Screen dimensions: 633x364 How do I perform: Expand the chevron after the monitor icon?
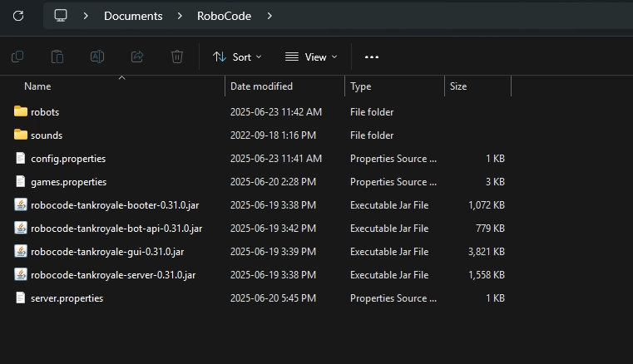[86, 16]
